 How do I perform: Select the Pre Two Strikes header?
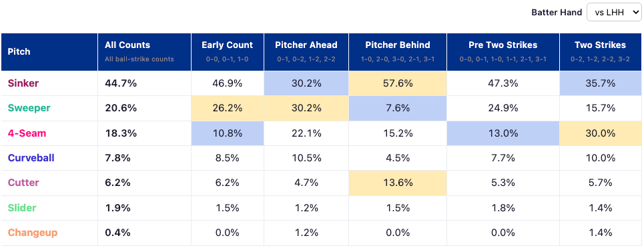[x=503, y=52]
